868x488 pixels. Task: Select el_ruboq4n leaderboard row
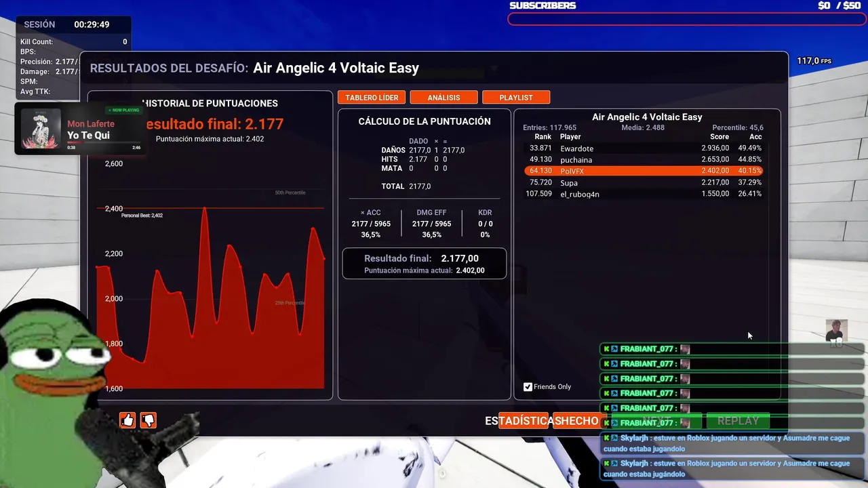click(x=644, y=194)
